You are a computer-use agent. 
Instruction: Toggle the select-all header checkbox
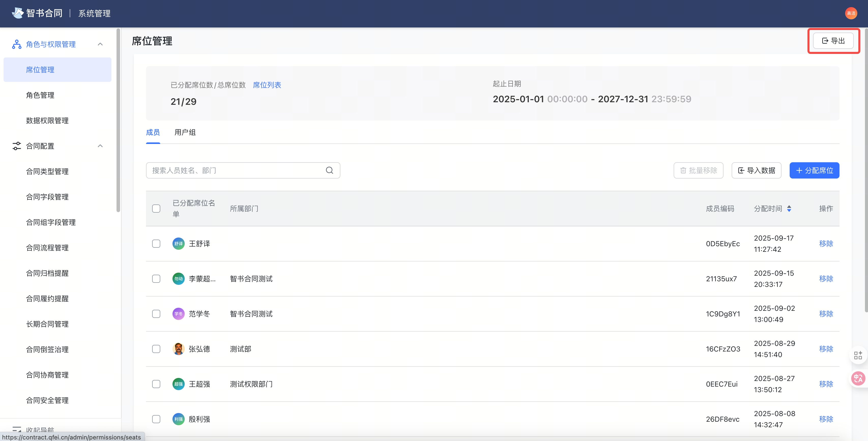pyautogui.click(x=156, y=209)
